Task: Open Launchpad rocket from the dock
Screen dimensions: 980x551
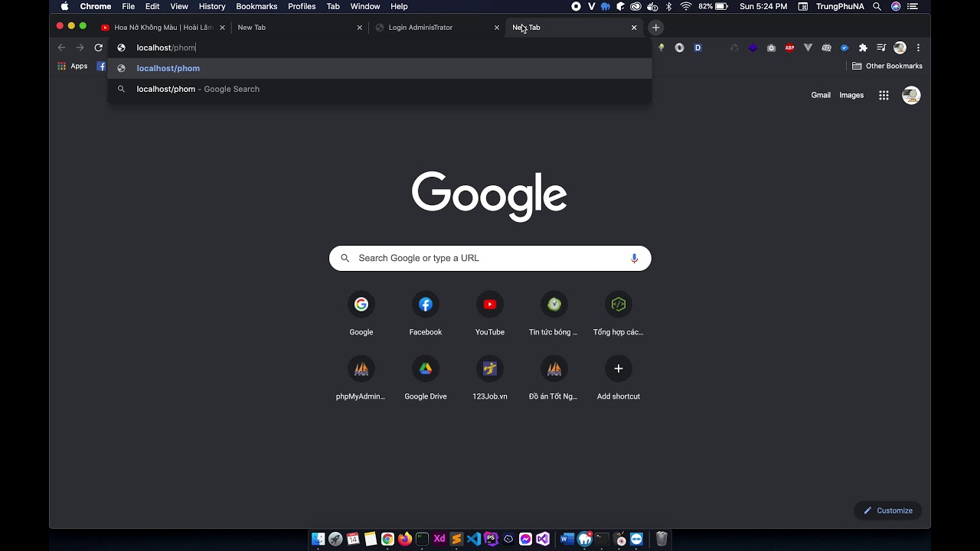Action: pyautogui.click(x=335, y=539)
